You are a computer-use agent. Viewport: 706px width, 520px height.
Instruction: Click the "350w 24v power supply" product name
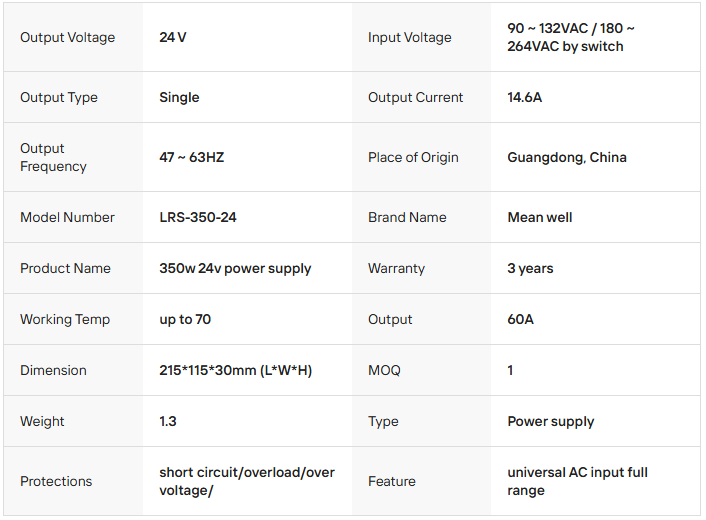click(235, 269)
